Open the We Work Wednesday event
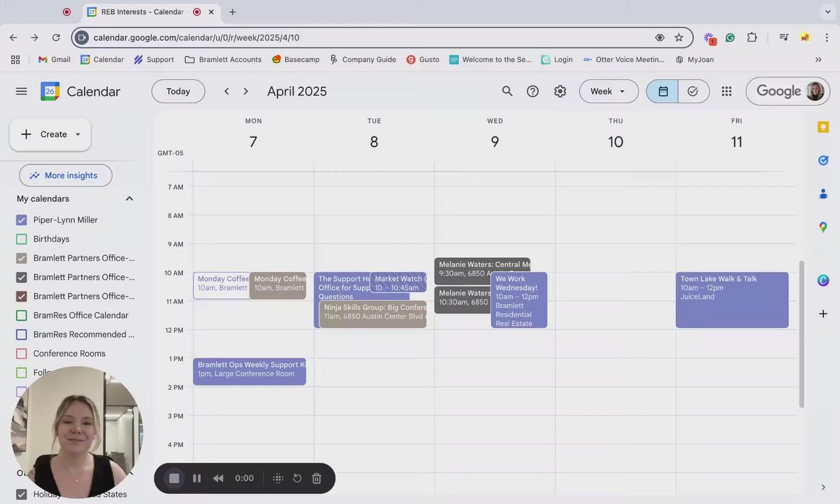840x504 pixels. pyautogui.click(x=518, y=300)
